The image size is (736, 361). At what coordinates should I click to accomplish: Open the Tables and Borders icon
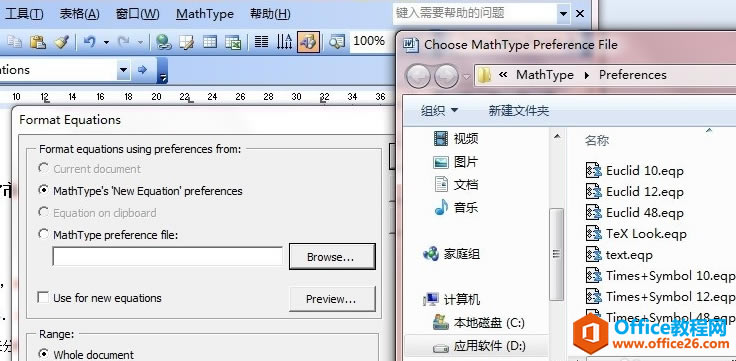point(187,42)
